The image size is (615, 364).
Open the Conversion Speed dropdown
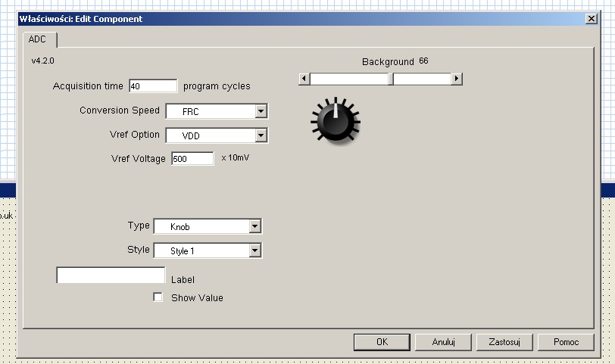click(261, 111)
